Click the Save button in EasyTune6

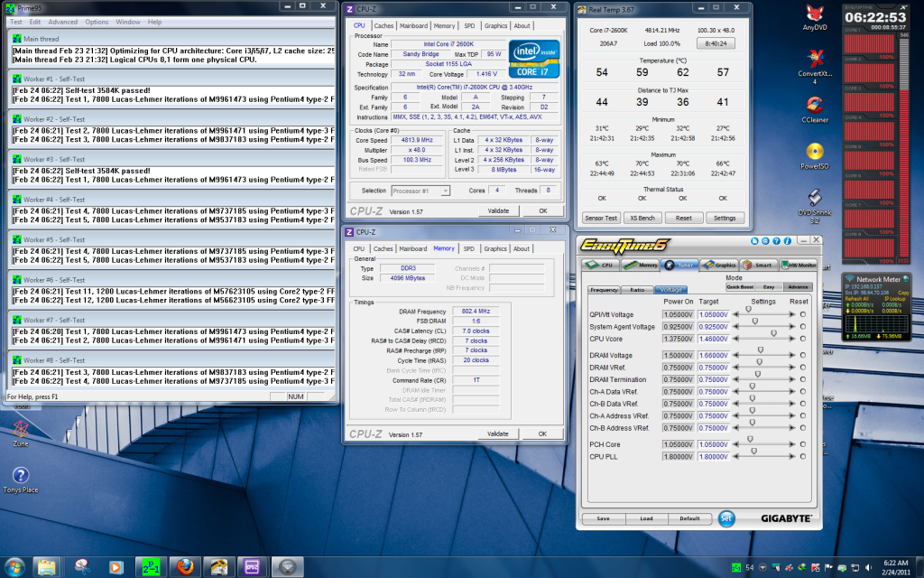(603, 518)
